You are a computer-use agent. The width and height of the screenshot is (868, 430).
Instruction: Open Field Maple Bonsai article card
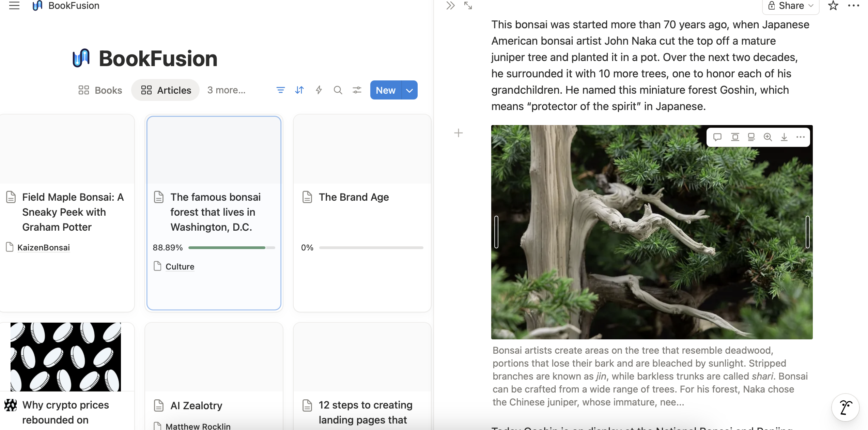(x=67, y=213)
